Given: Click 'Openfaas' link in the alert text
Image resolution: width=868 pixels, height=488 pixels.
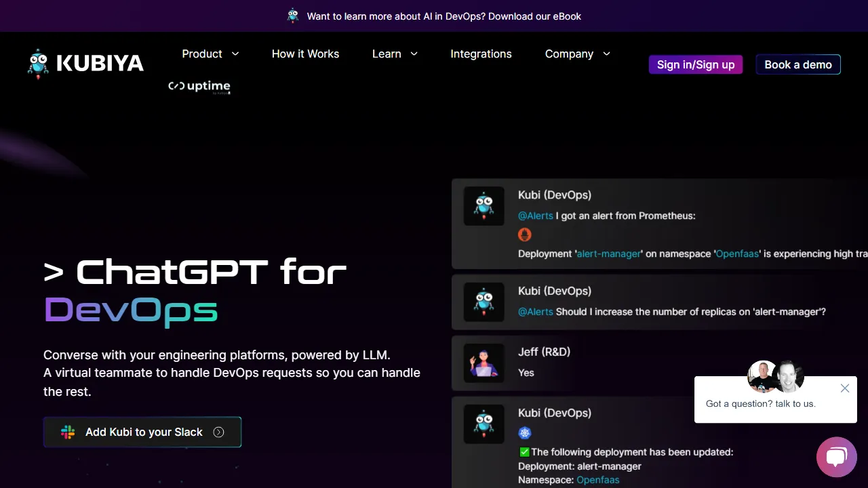Looking at the screenshot, I should [x=737, y=253].
